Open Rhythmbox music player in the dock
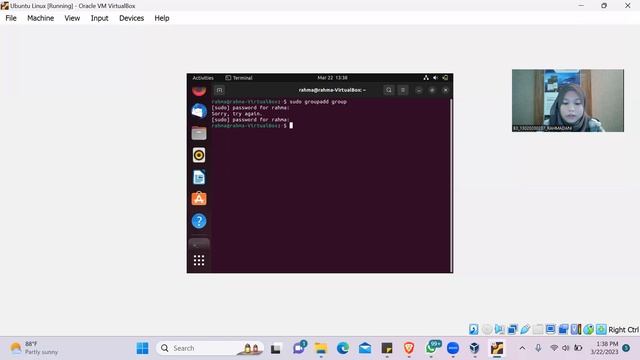The width and height of the screenshot is (640, 360). coord(199,155)
